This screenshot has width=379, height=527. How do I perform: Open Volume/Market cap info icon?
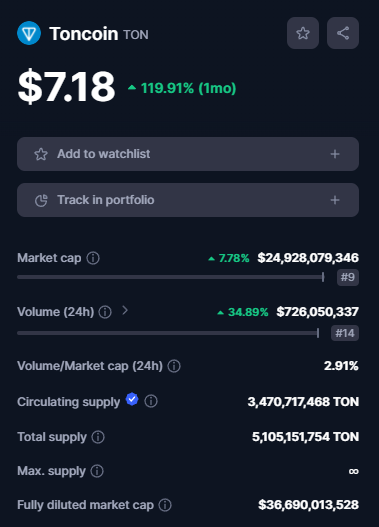pyautogui.click(x=174, y=366)
